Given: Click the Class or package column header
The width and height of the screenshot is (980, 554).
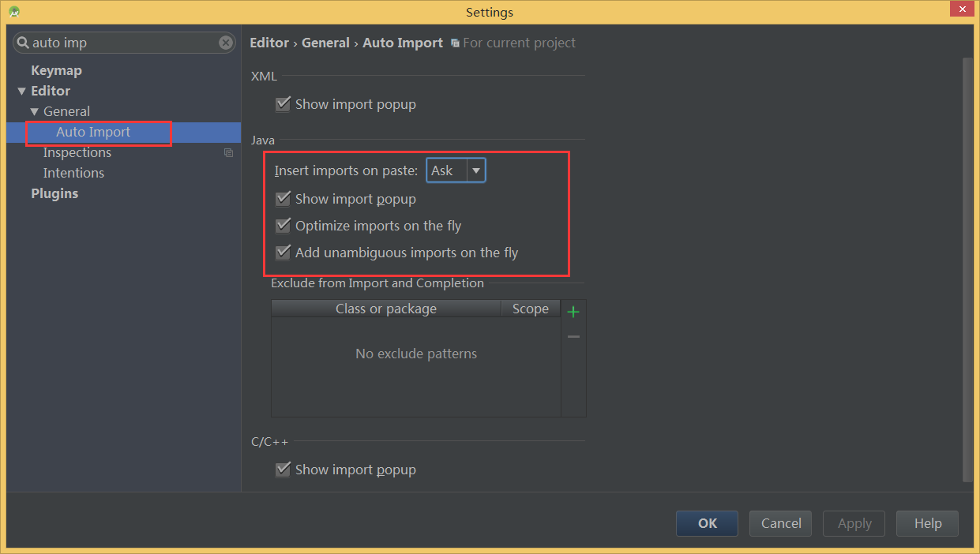Looking at the screenshot, I should [386, 309].
